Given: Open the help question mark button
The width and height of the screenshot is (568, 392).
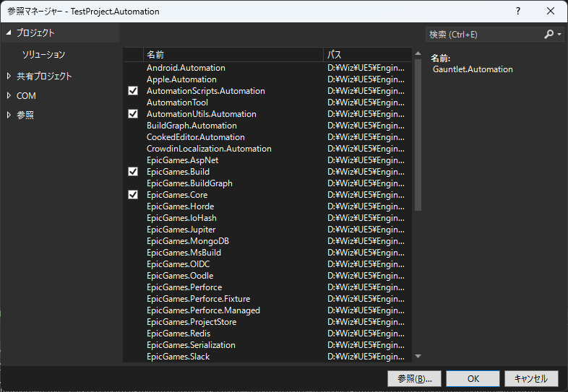Looking at the screenshot, I should point(518,12).
